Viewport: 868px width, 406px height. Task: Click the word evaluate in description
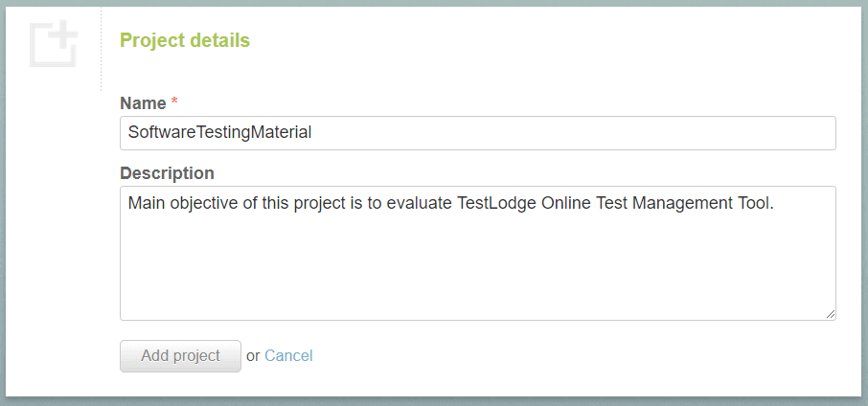pos(419,203)
